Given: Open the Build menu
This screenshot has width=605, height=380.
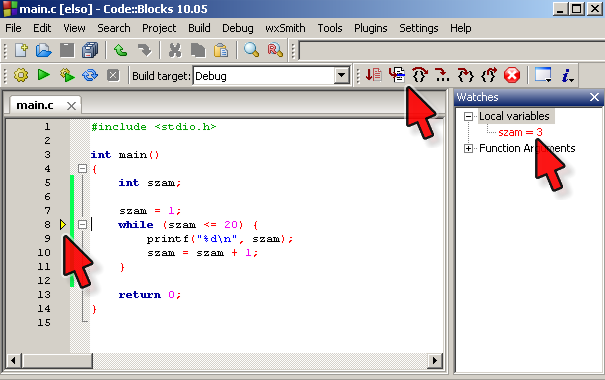Looking at the screenshot, I should [x=199, y=28].
